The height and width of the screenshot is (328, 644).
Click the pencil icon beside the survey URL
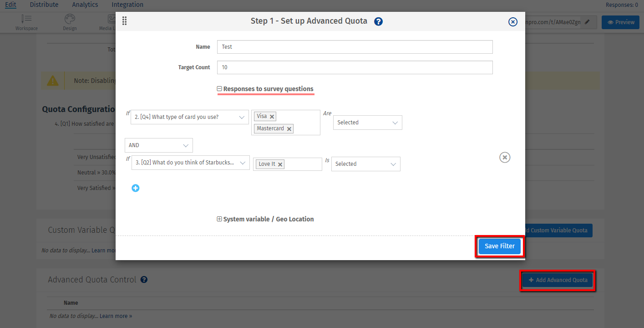(x=586, y=21)
